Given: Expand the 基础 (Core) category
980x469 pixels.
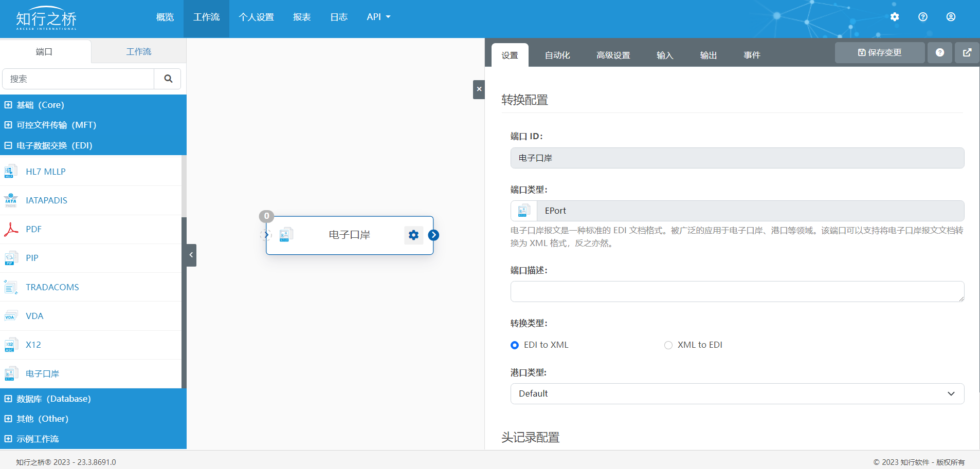Looking at the screenshot, I should point(8,105).
